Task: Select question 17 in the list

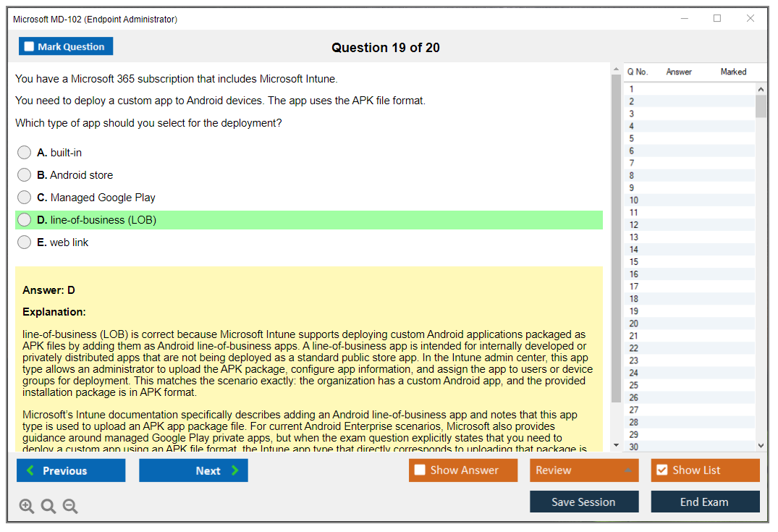Action: point(690,287)
